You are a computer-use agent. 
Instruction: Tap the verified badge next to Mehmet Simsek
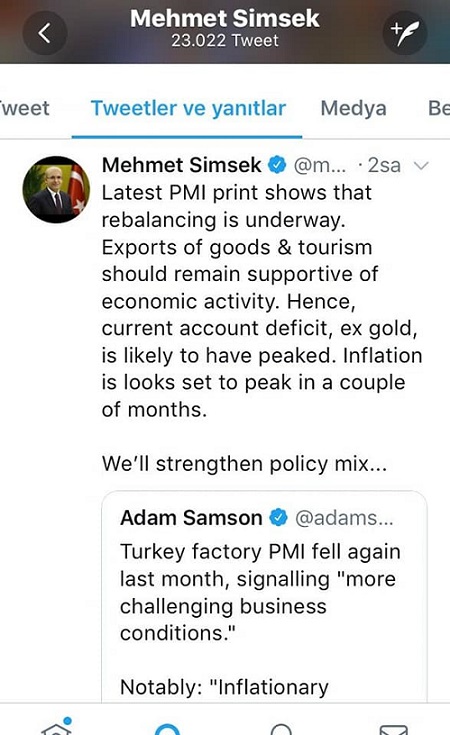pos(277,165)
